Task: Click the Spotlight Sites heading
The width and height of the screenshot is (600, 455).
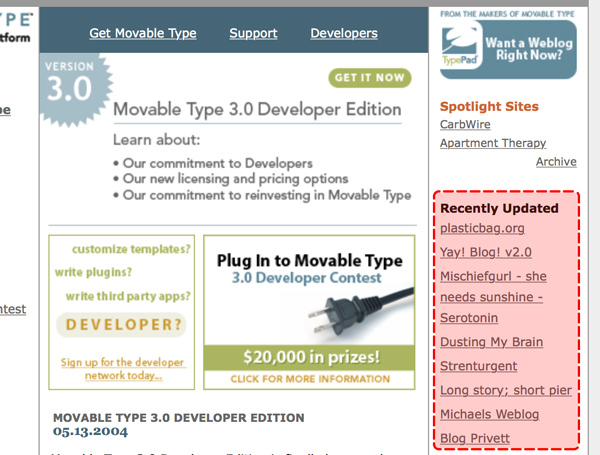Action: [x=489, y=106]
